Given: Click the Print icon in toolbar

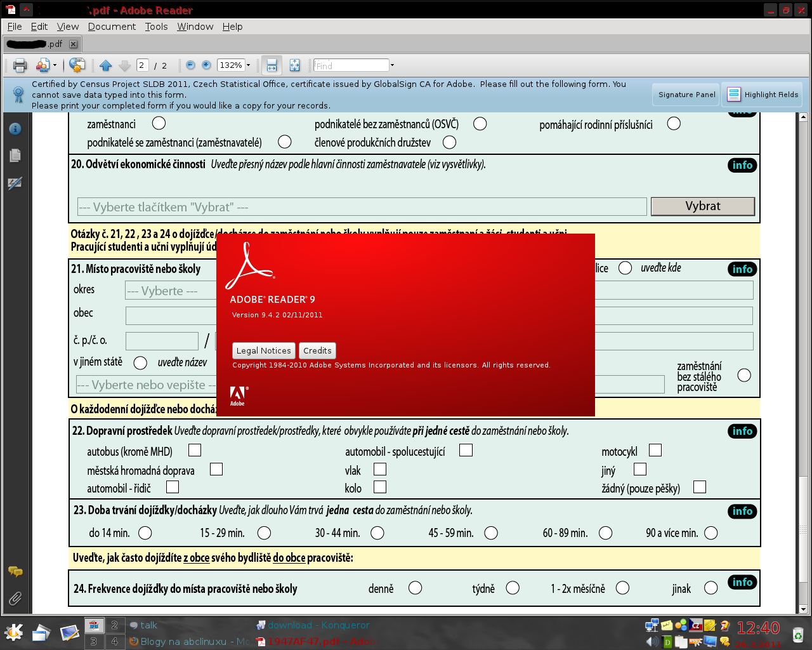Looking at the screenshot, I should click(20, 65).
